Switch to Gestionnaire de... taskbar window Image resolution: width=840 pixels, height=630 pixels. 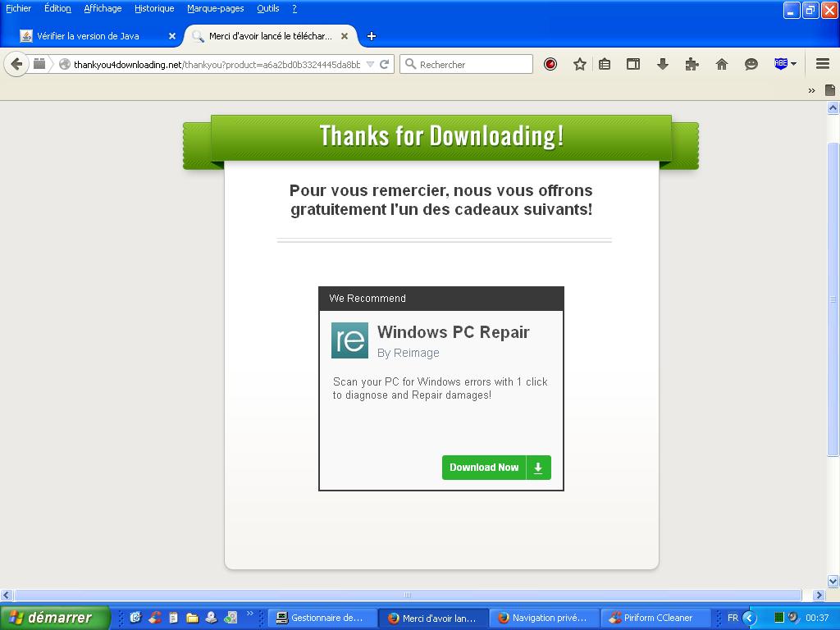point(322,618)
